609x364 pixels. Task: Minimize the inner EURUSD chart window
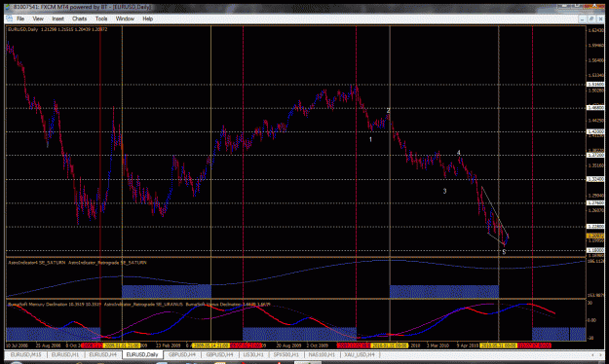(582, 18)
